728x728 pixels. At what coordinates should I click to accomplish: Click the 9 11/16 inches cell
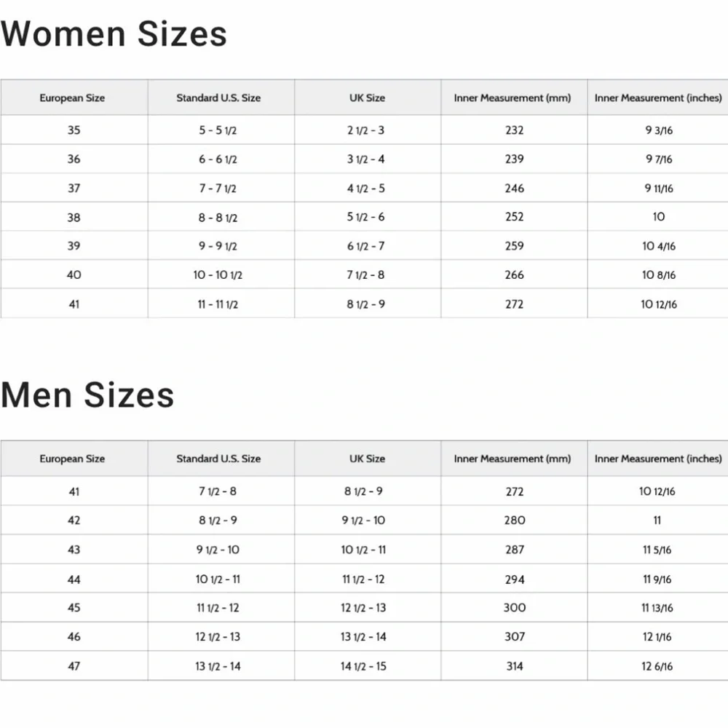(658, 189)
